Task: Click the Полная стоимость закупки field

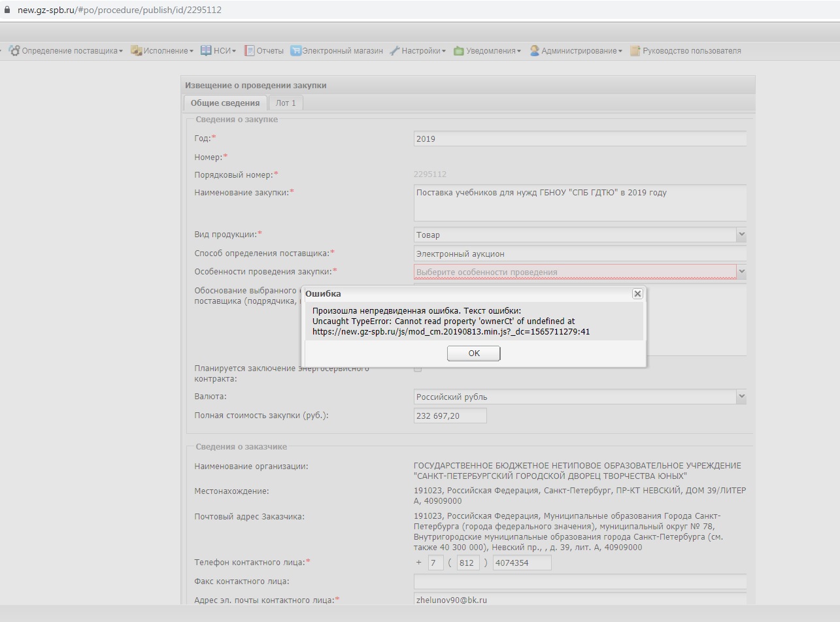Action: click(450, 416)
